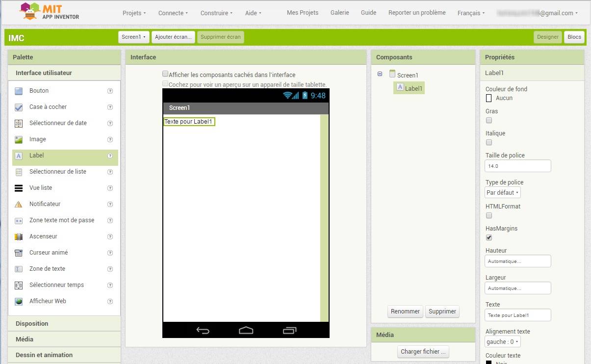Open the Français language dropdown
Viewport: 591px width, 364px height.
[471, 13]
